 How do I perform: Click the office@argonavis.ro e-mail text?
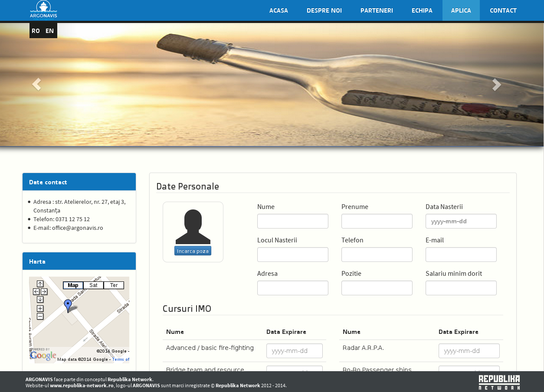pyautogui.click(x=78, y=228)
